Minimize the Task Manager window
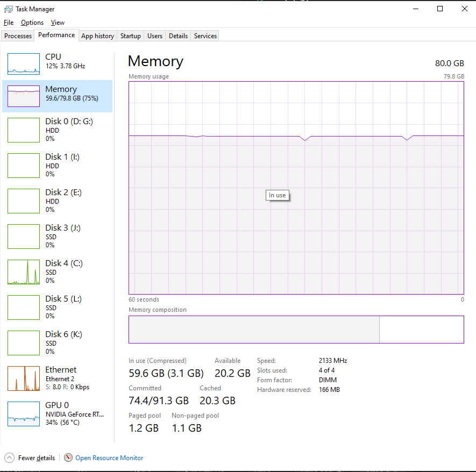 coord(416,9)
